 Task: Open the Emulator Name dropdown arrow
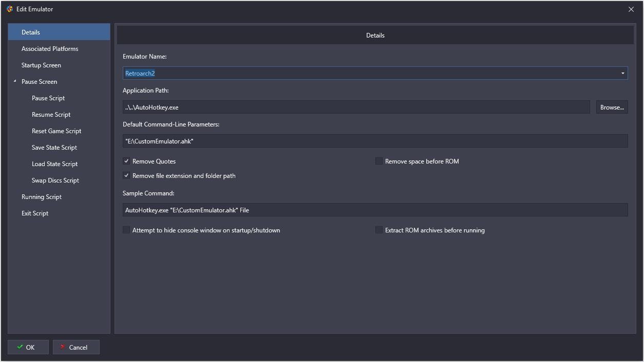click(x=622, y=73)
